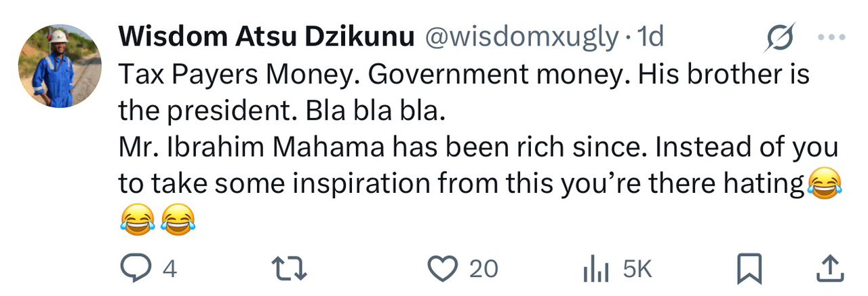Share the post via upload arrow icon
Viewport: 868px width, 296px height.
click(x=828, y=270)
